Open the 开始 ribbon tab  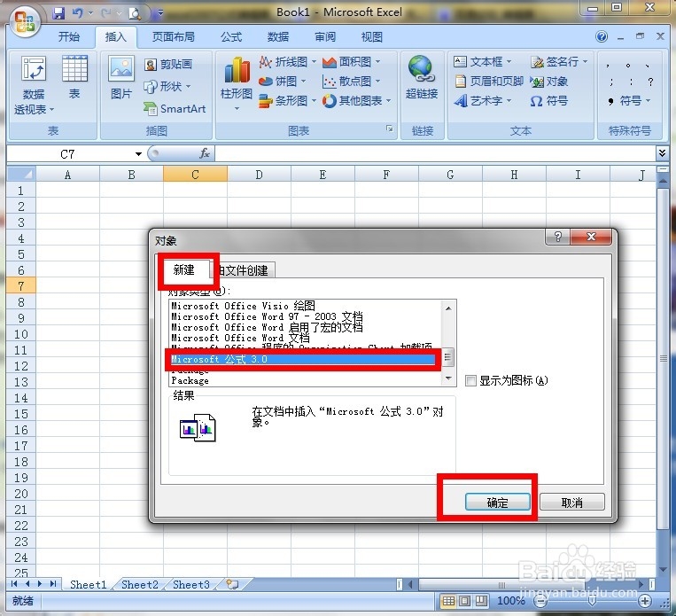click(x=69, y=37)
